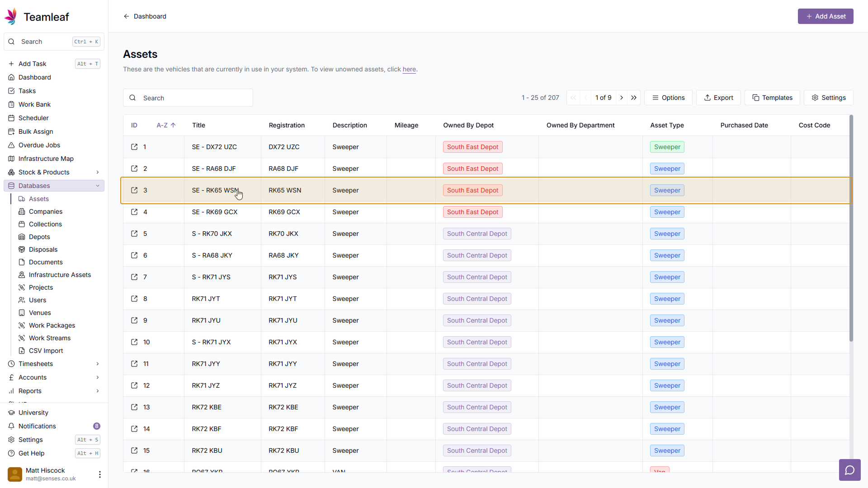This screenshot has height=488, width=868.
Task: Open user menu three-dot icon
Action: point(99,474)
